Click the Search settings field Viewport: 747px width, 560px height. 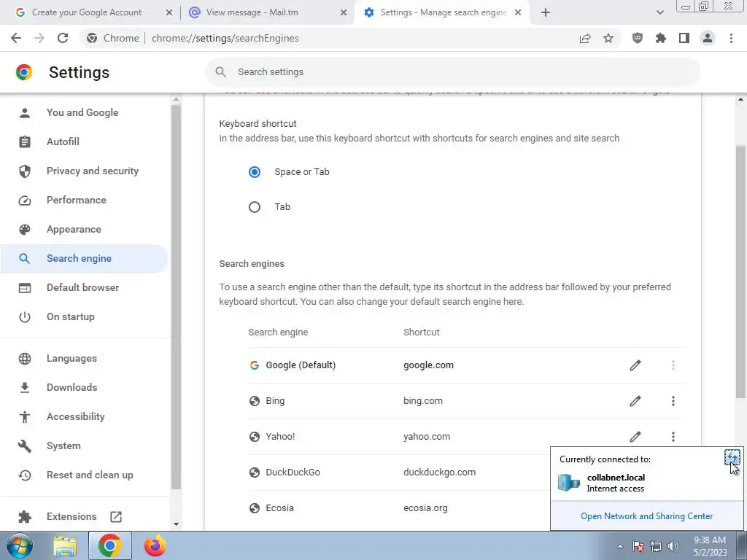[x=452, y=72]
